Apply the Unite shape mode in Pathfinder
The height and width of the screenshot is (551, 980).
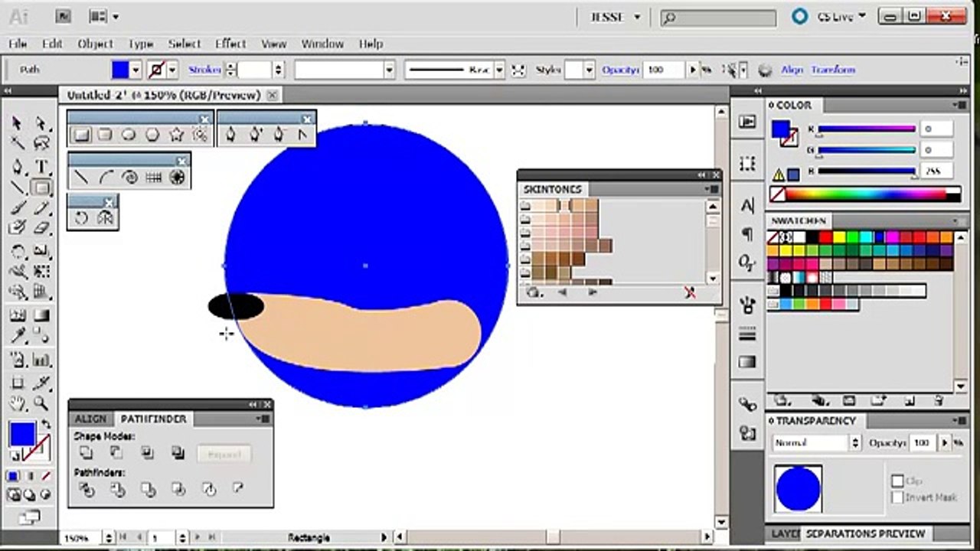click(x=86, y=453)
